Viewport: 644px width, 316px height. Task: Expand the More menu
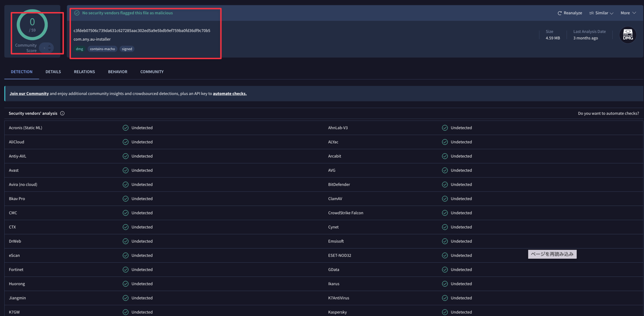(x=628, y=13)
